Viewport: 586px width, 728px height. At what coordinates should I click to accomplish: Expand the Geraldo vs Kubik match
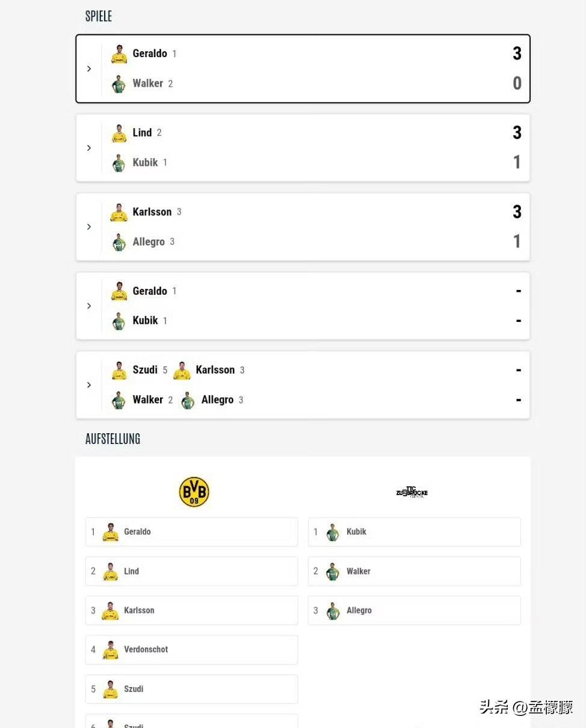(89, 306)
